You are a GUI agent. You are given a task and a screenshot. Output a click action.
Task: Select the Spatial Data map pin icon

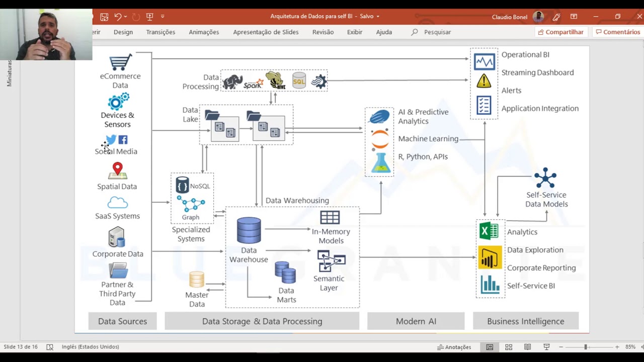pos(117,171)
